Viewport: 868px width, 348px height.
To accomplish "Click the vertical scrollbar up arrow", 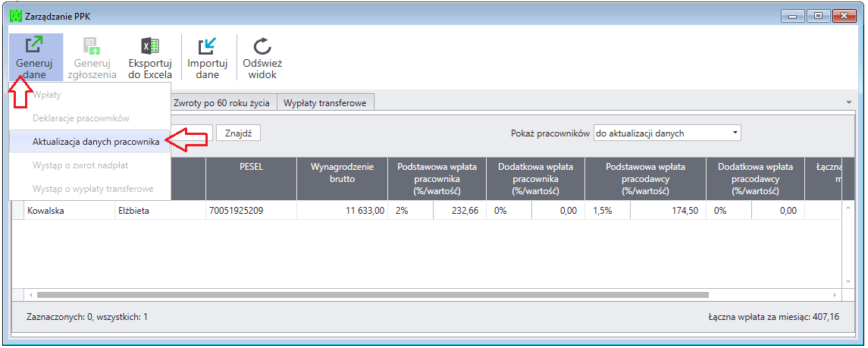I will [847, 207].
